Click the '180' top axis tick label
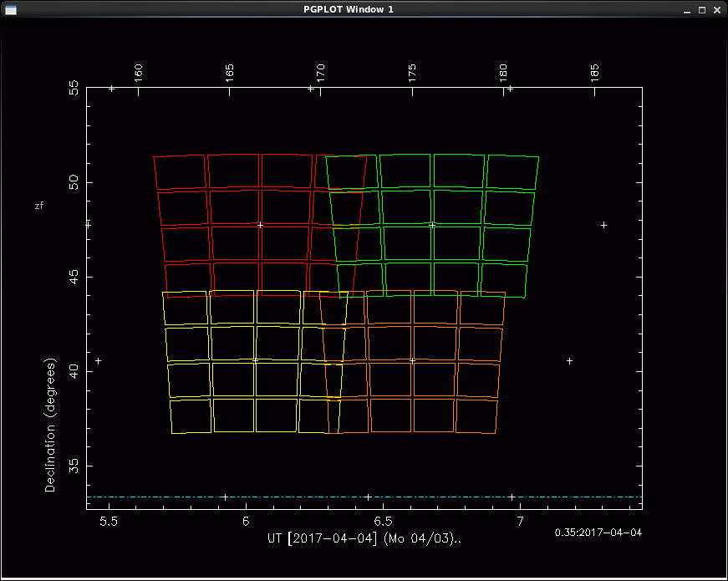 pos(503,73)
